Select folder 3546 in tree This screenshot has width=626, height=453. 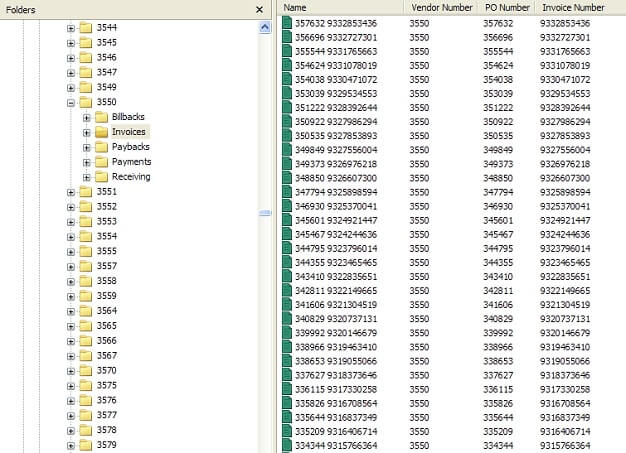tap(107, 57)
